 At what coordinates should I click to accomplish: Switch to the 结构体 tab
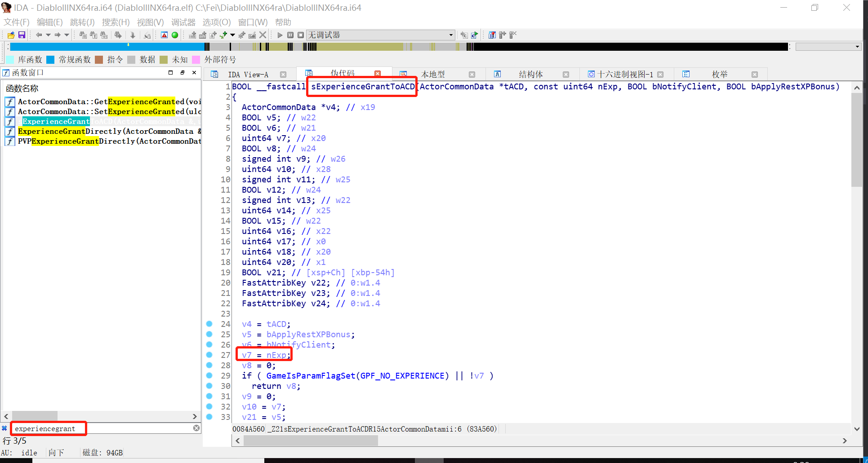531,75
